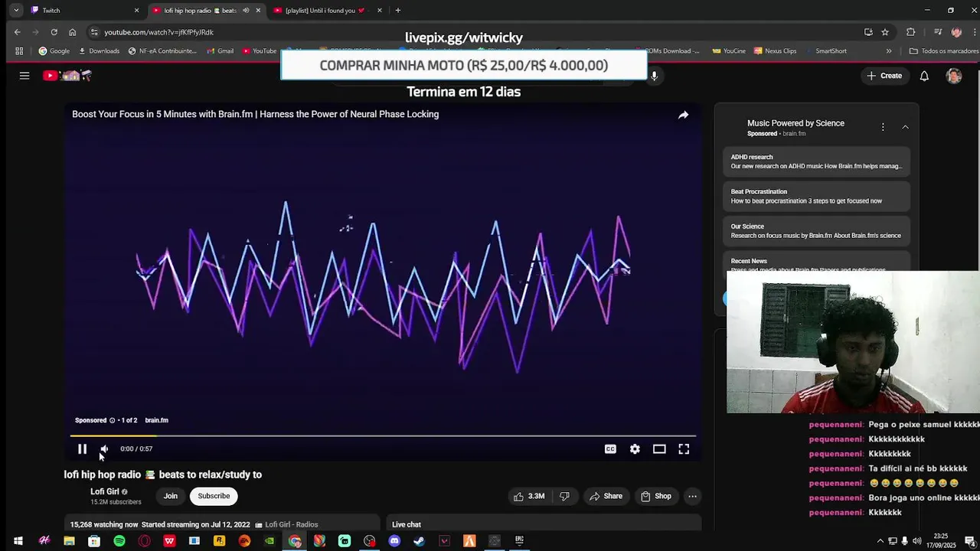Open the Windows notification center icon
Viewport: 980px width, 551px height.
969,541
